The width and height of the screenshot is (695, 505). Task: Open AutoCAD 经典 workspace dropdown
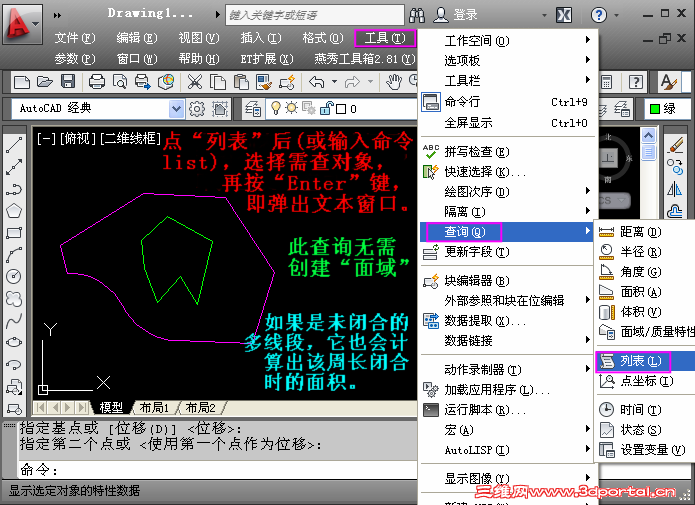(176, 109)
